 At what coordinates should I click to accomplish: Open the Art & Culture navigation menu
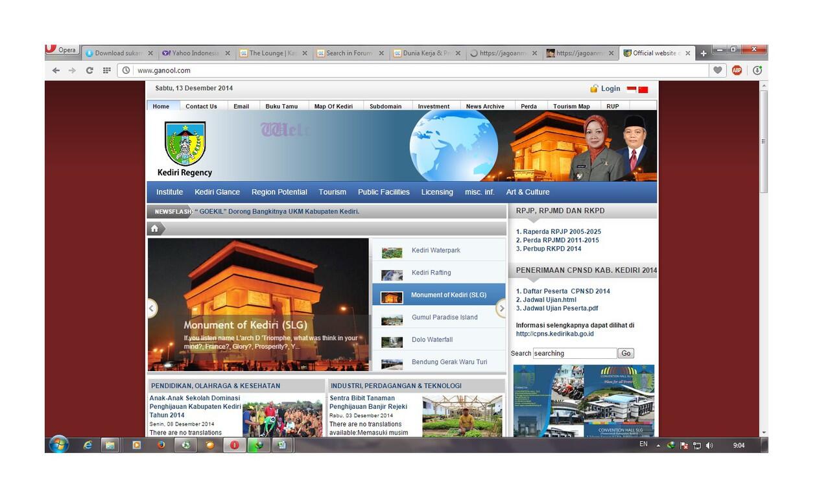click(528, 192)
